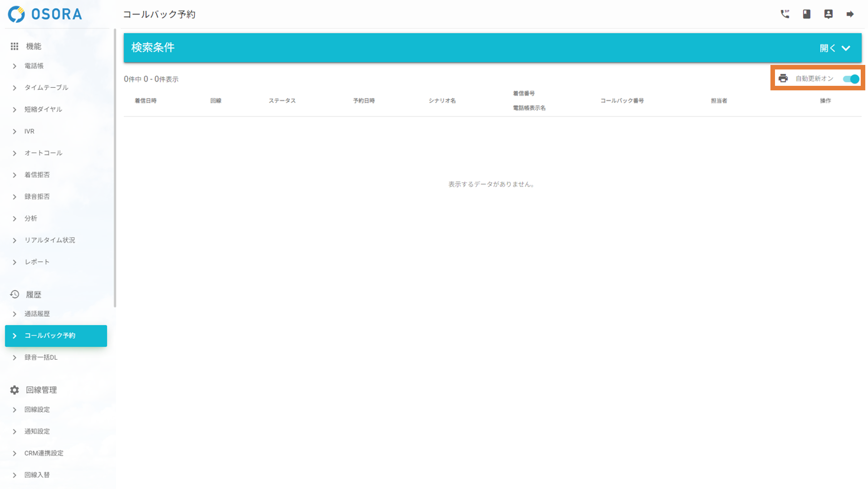Expand 検索条件 panel using 開く
This screenshot has width=868, height=489.
point(834,48)
